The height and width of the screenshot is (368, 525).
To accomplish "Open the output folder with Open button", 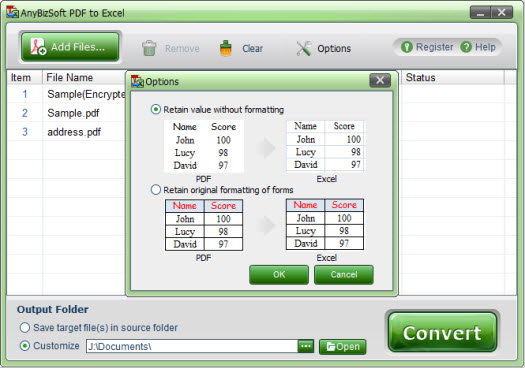I will 343,347.
